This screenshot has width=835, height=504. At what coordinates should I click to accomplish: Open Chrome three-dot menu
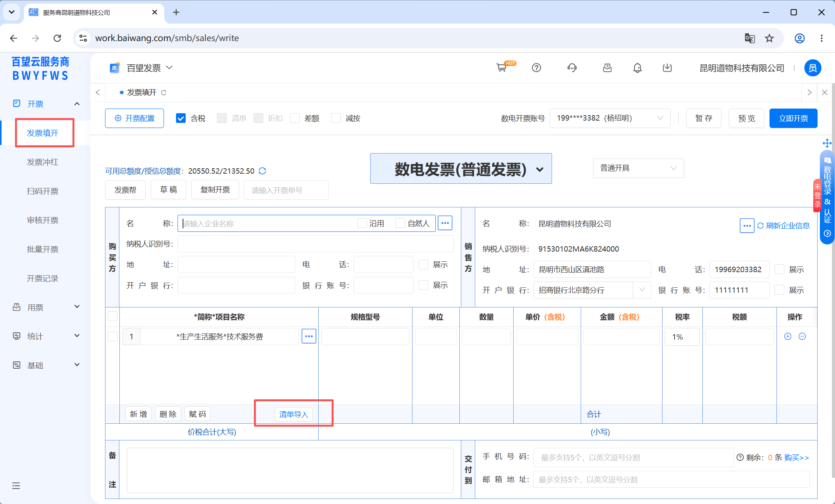point(821,38)
